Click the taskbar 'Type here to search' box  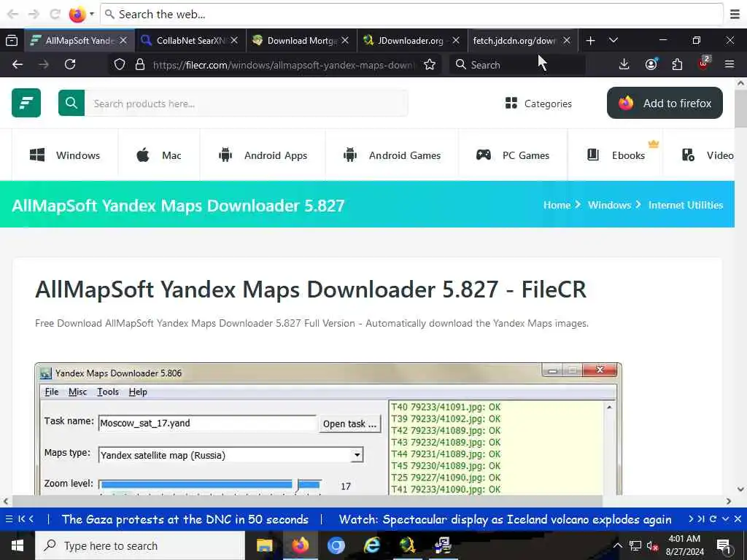click(x=139, y=545)
